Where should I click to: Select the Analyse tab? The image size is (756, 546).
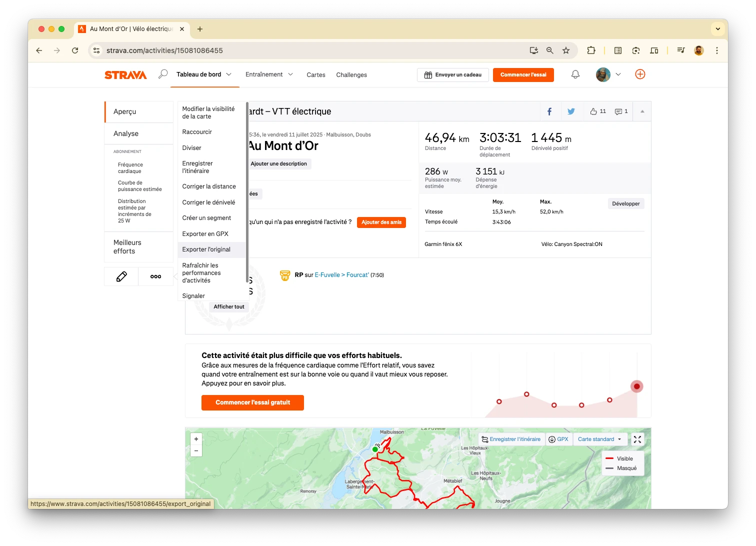tap(139, 133)
